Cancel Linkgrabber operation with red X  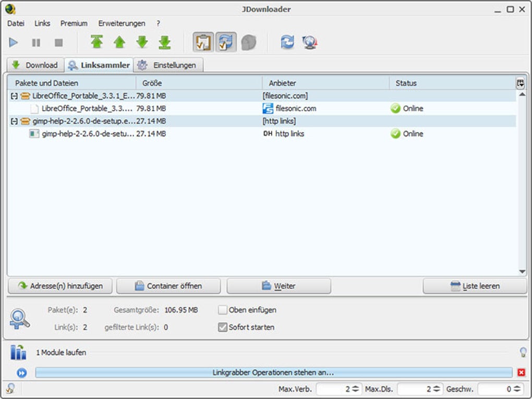pos(521,372)
